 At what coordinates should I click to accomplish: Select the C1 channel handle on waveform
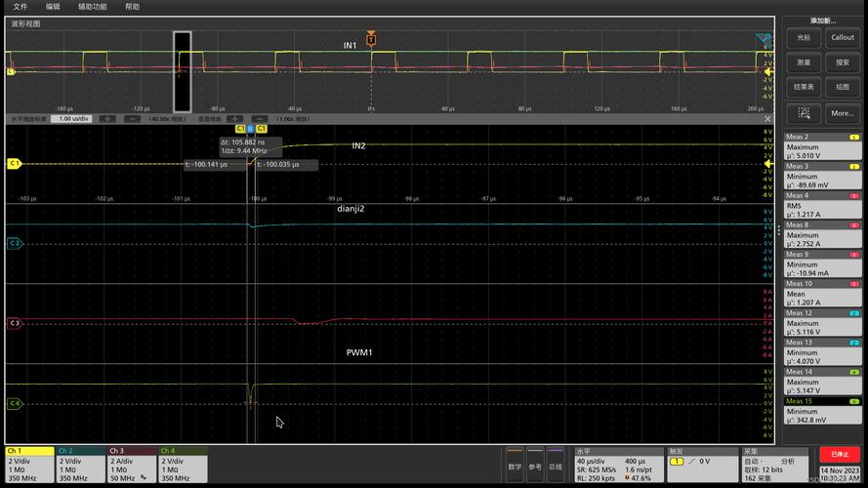(14, 164)
